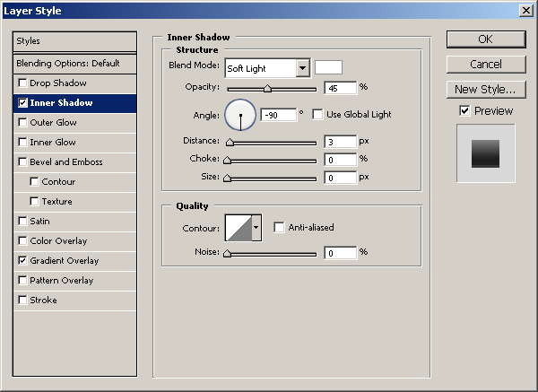The width and height of the screenshot is (538, 392).
Task: Click the Opacity value field
Action: click(341, 88)
